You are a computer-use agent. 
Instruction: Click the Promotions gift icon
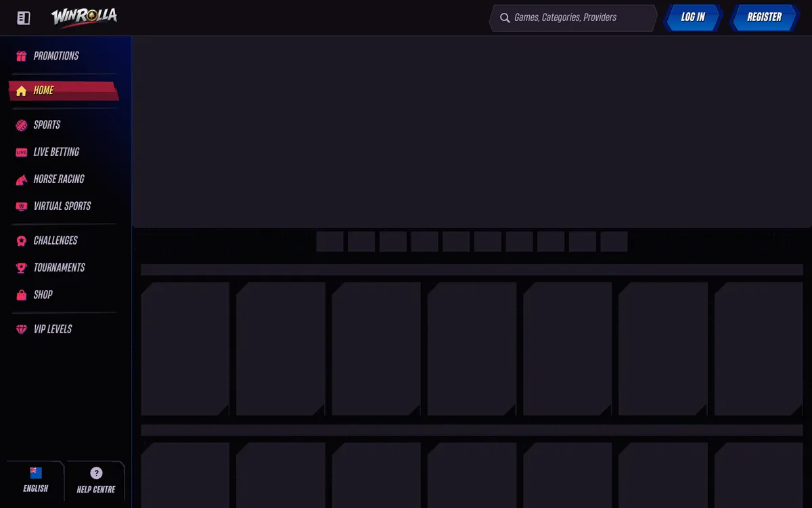coord(22,56)
